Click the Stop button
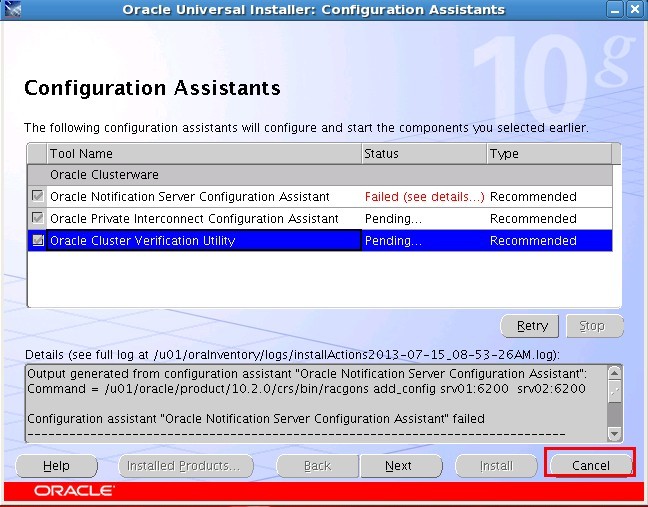This screenshot has height=507, width=648. [595, 326]
